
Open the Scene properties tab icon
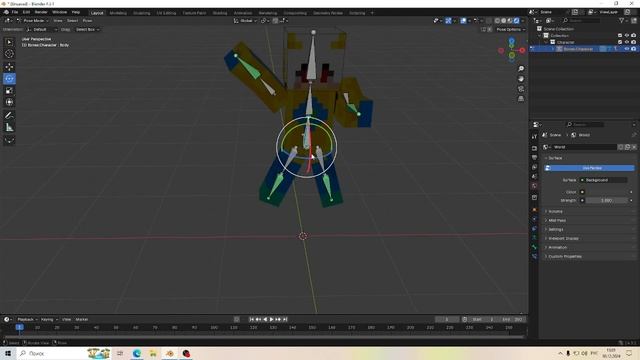coord(534,176)
